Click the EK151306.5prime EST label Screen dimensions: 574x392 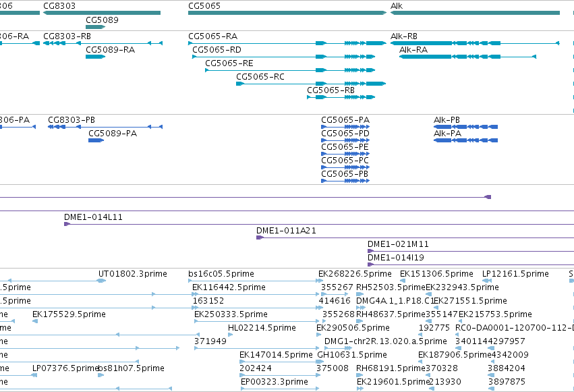pos(436,274)
